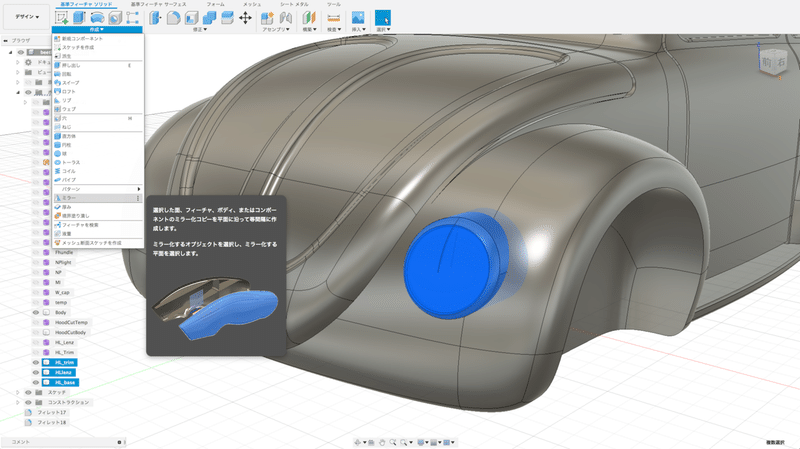Choose スイープ in the create menu
The image size is (800, 449).
(97, 83)
